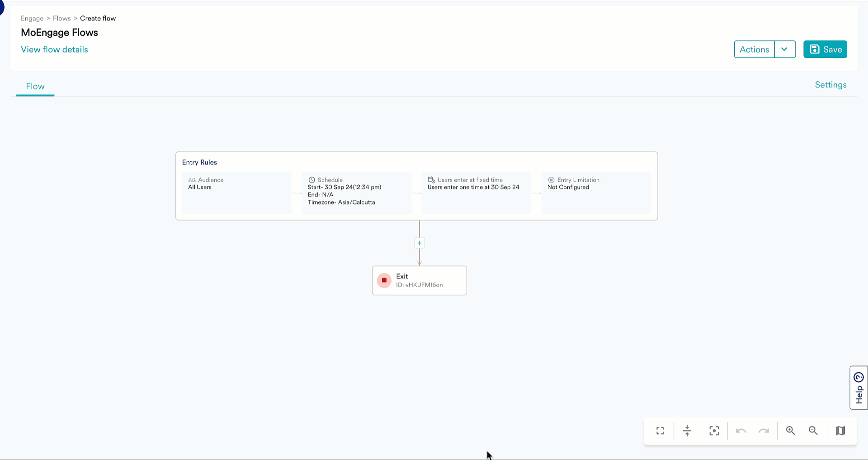Click the Help chat icon
Screen dimensions: 868x460
coord(859,377)
